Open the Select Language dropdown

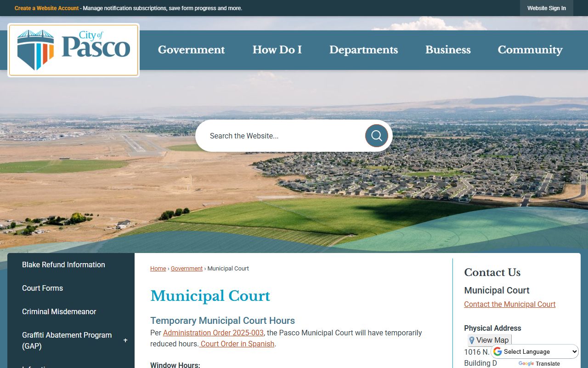(535, 351)
